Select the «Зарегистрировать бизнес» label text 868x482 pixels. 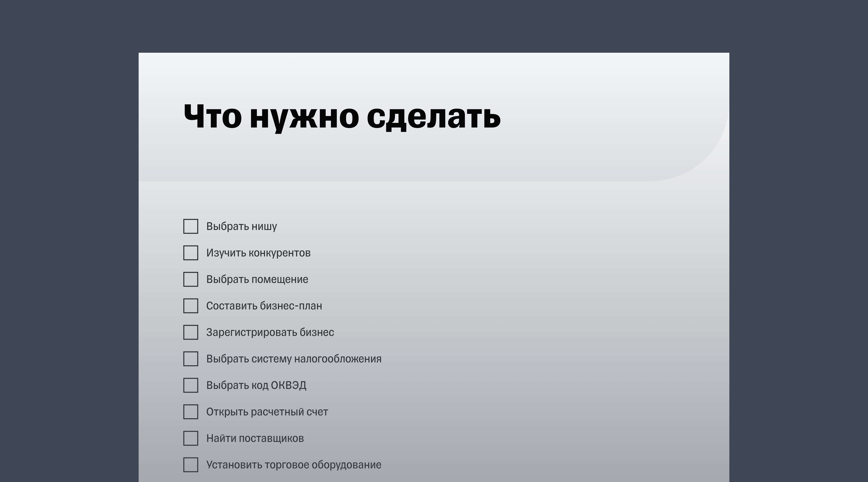pos(270,332)
